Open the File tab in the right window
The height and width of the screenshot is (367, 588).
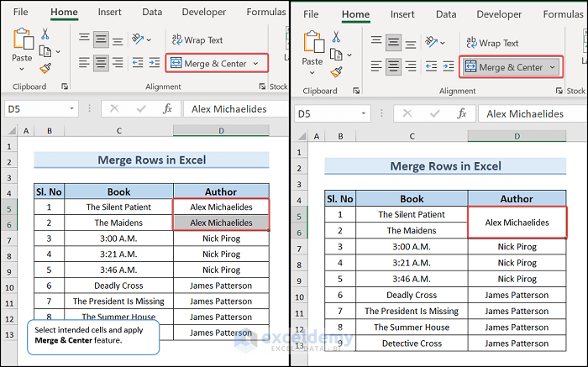coord(311,14)
